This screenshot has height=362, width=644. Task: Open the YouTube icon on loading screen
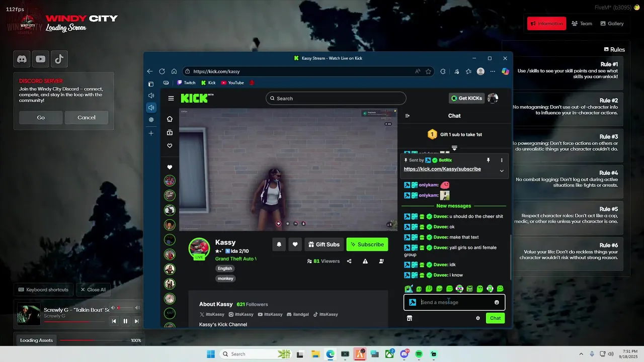(41, 59)
